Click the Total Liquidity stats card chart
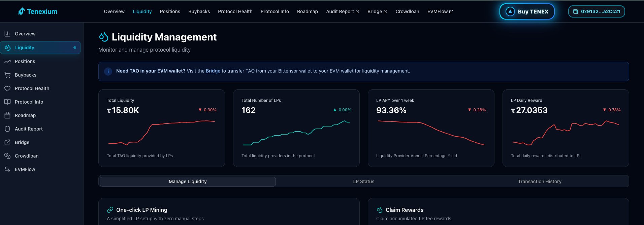 (x=162, y=132)
